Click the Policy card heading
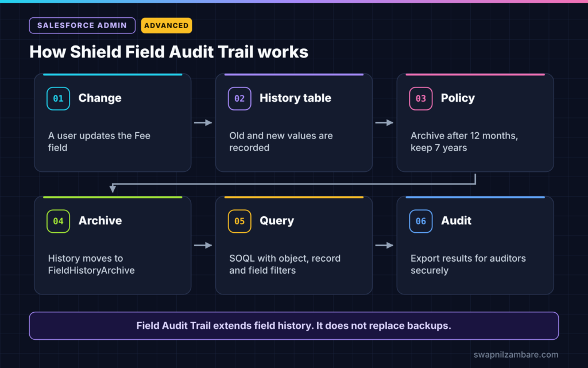Viewport: 588px width, 368px height. tap(458, 98)
